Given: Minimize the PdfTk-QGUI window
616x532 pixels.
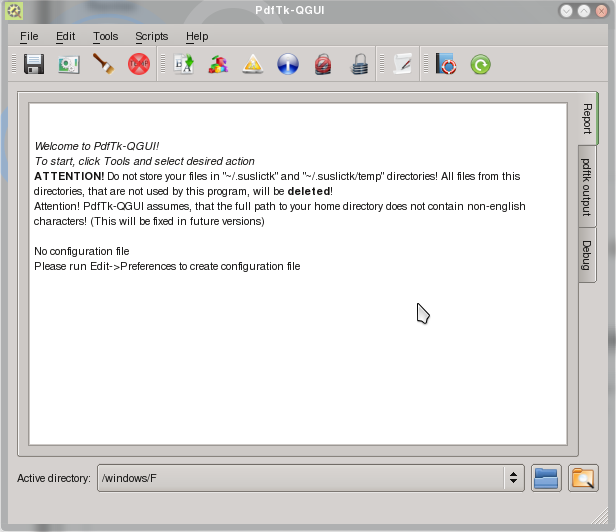Looking at the screenshot, I should pos(566,11).
